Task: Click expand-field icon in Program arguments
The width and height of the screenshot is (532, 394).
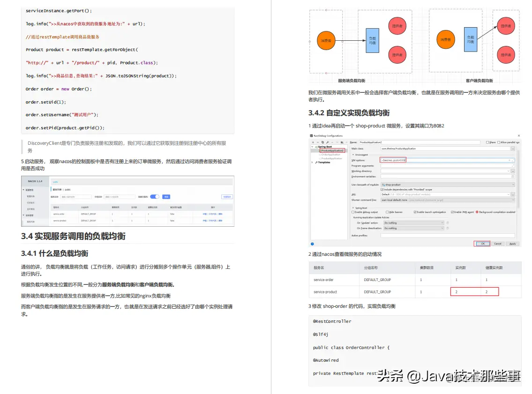Action: [513, 165]
